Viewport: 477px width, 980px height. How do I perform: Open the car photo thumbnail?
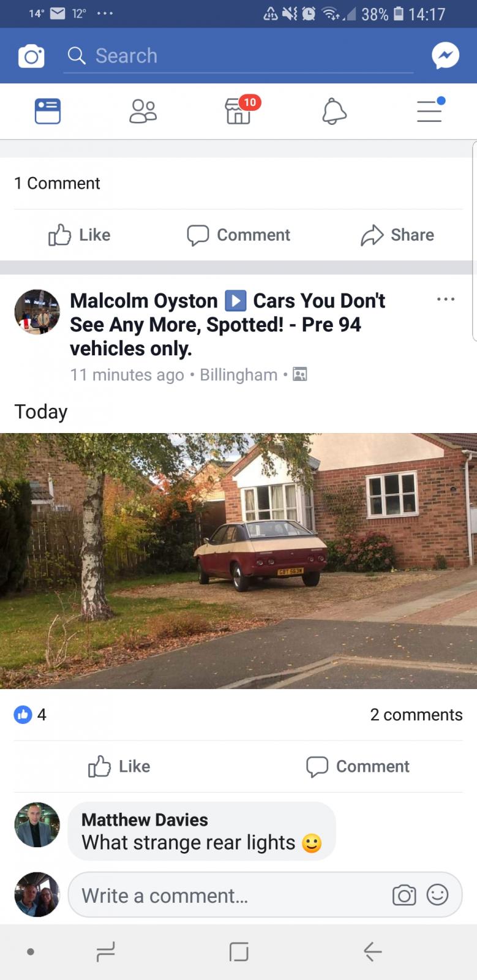[x=238, y=561]
